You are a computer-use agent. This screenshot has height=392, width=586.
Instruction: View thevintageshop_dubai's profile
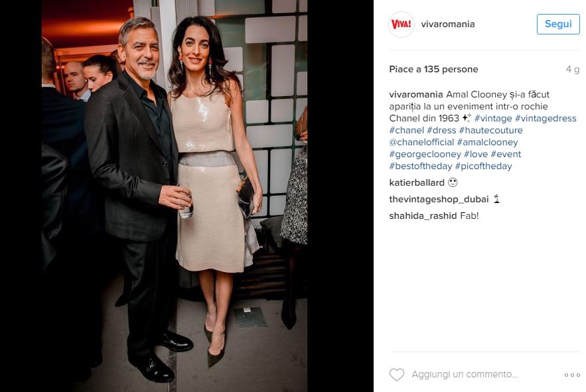click(x=439, y=199)
